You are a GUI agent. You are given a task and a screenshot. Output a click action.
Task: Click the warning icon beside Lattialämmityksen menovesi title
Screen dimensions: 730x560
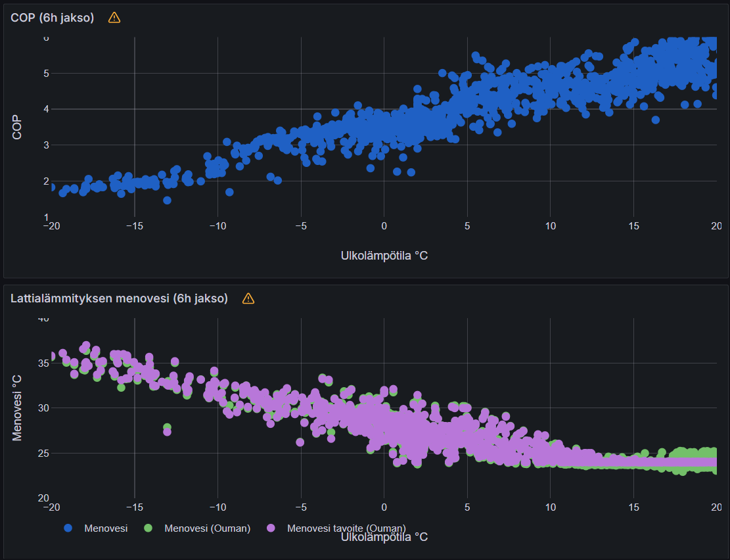click(248, 298)
